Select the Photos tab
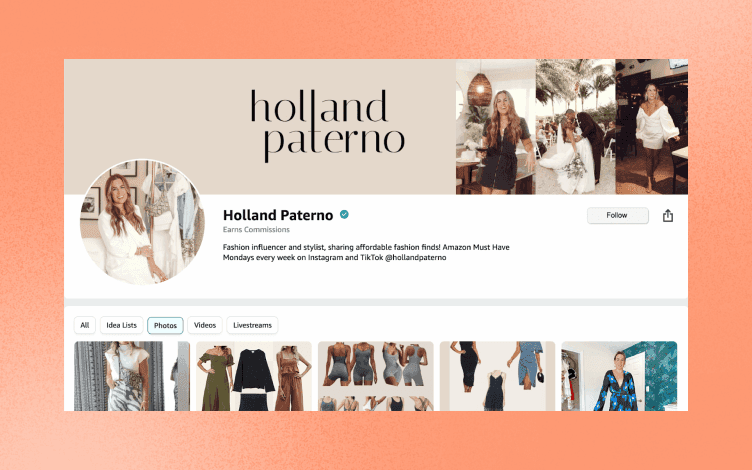 165,325
